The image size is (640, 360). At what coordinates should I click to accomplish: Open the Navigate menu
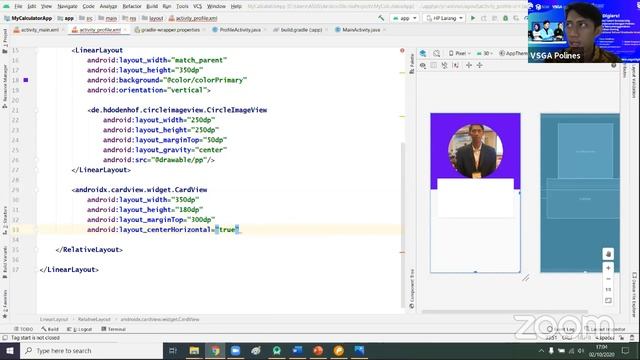(x=67, y=6)
